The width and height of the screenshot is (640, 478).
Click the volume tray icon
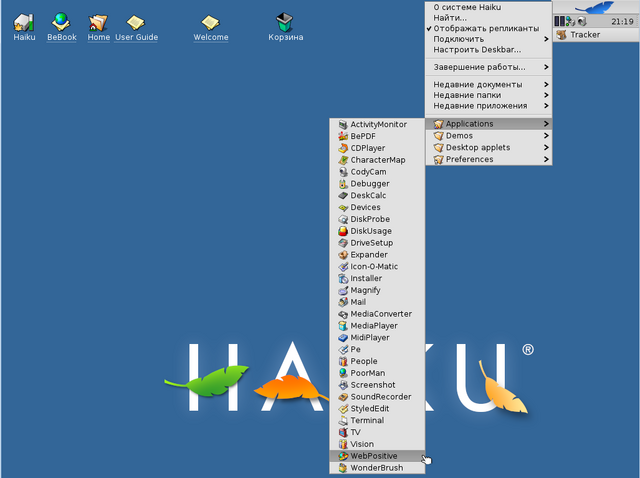coord(582,21)
